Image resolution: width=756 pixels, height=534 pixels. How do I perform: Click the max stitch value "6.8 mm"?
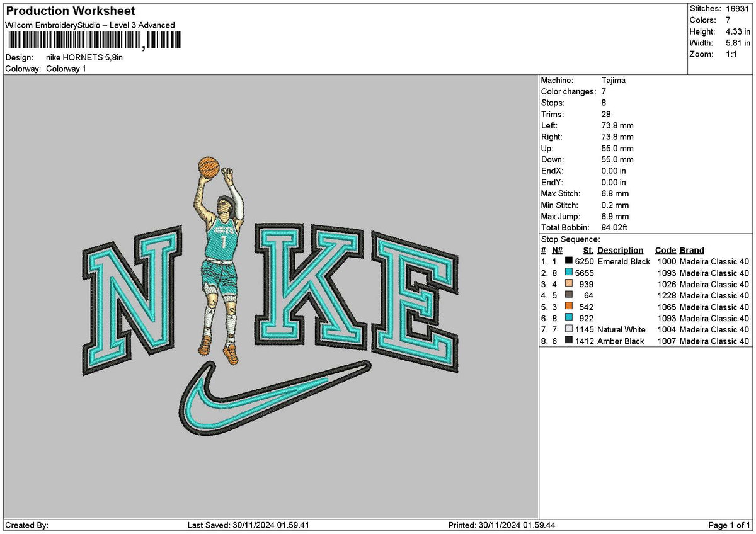(615, 194)
